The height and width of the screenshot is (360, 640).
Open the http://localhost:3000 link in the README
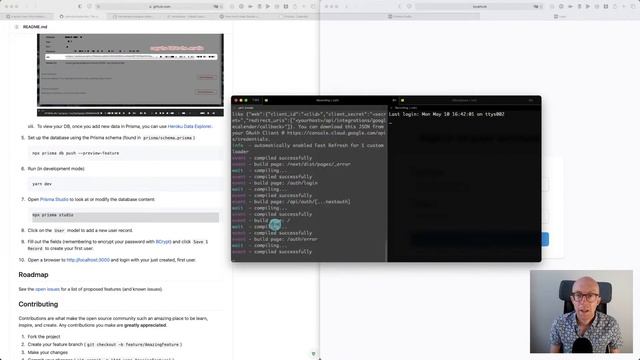pyautogui.click(x=88, y=260)
